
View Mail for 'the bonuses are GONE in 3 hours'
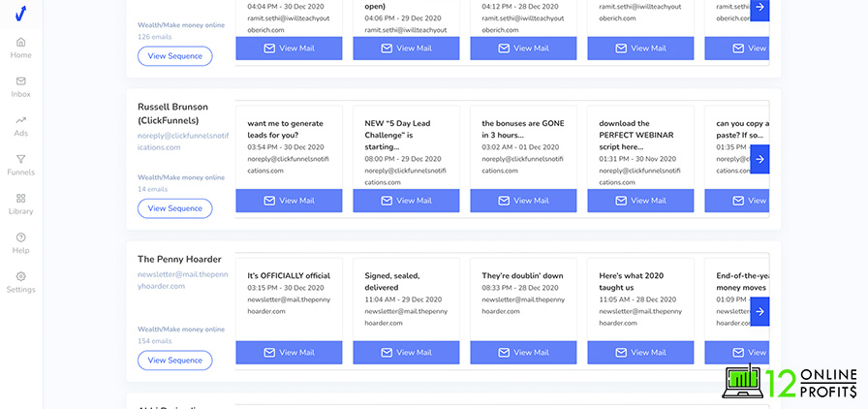[x=524, y=201]
